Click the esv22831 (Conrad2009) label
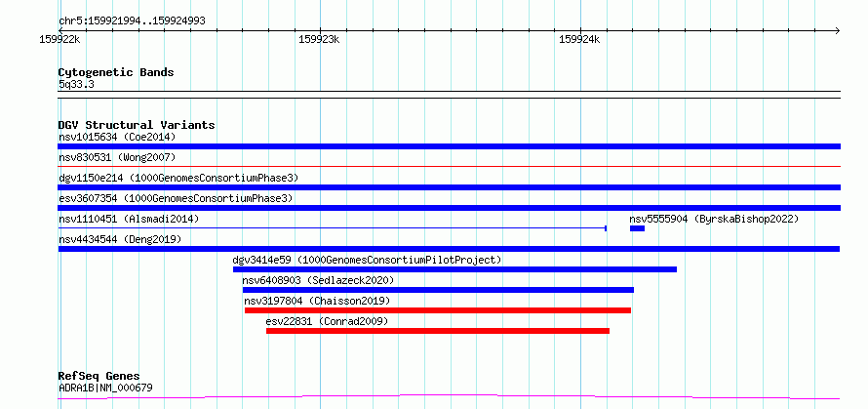Viewport: 868px width, 409px height. click(327, 321)
